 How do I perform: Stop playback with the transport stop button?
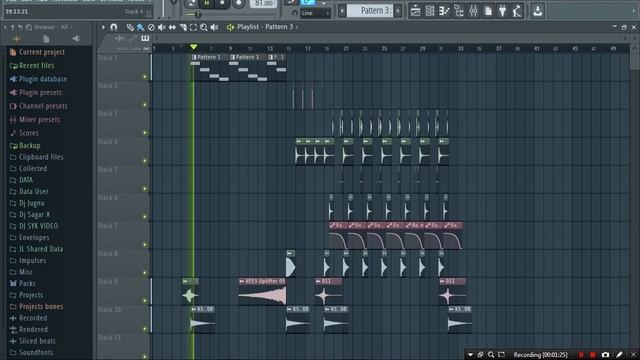[x=222, y=3]
